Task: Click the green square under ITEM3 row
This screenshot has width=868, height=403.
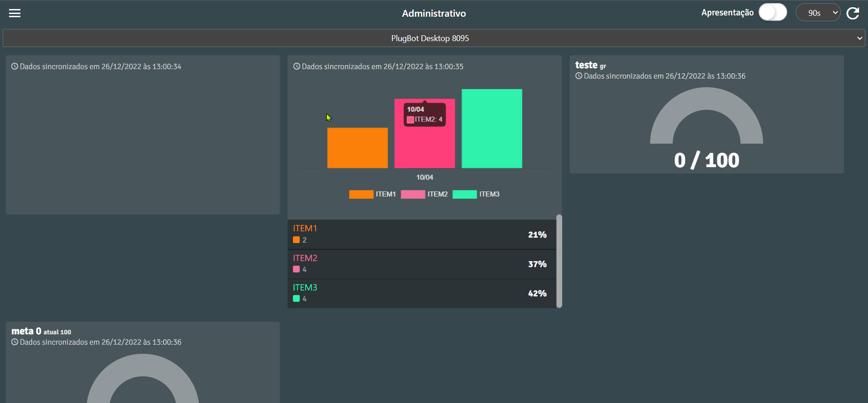Action: (297, 299)
